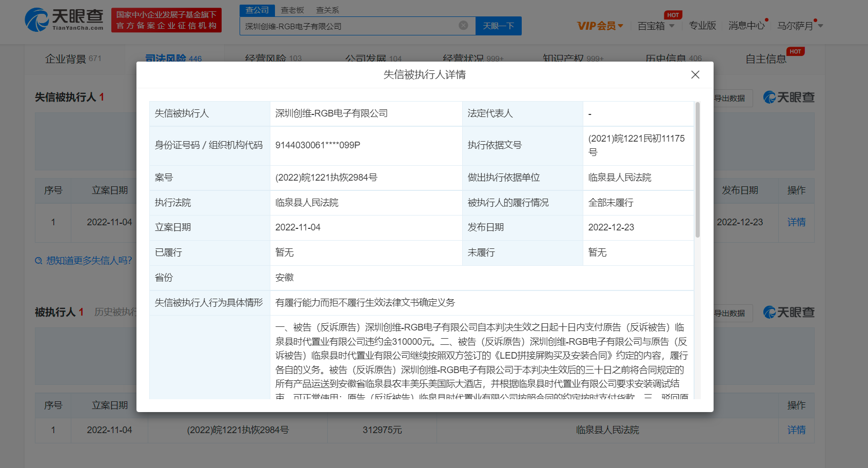The image size is (868, 468).
Task: Click the red 国家中小企业发展子基金 banner
Action: pyautogui.click(x=166, y=20)
